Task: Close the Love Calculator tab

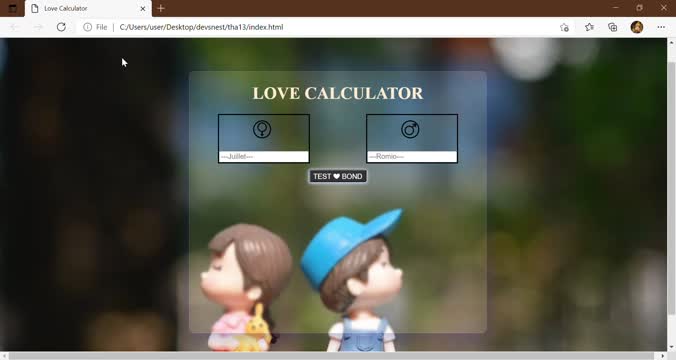Action: point(143,9)
